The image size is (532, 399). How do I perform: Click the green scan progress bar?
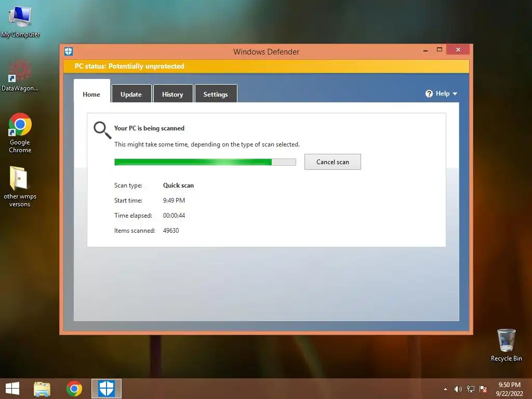click(205, 162)
